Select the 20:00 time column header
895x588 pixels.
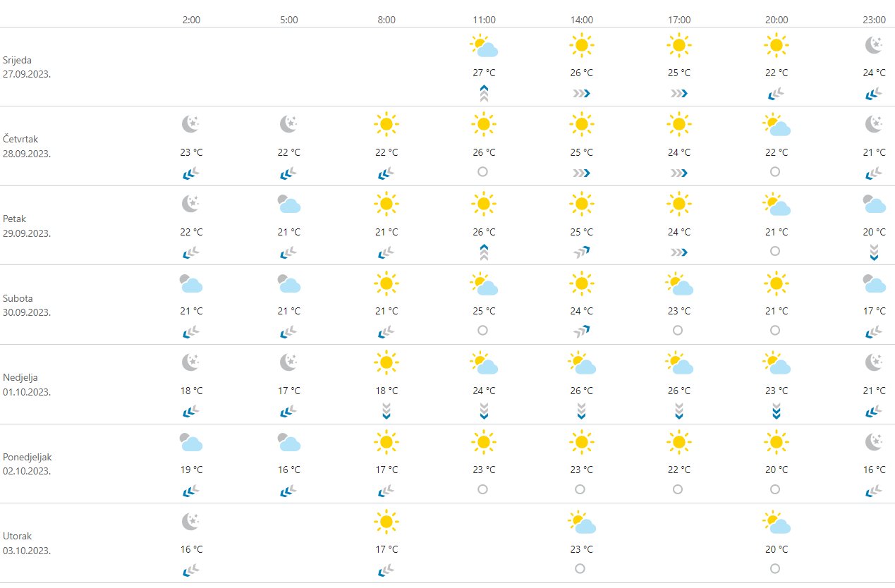tap(776, 20)
